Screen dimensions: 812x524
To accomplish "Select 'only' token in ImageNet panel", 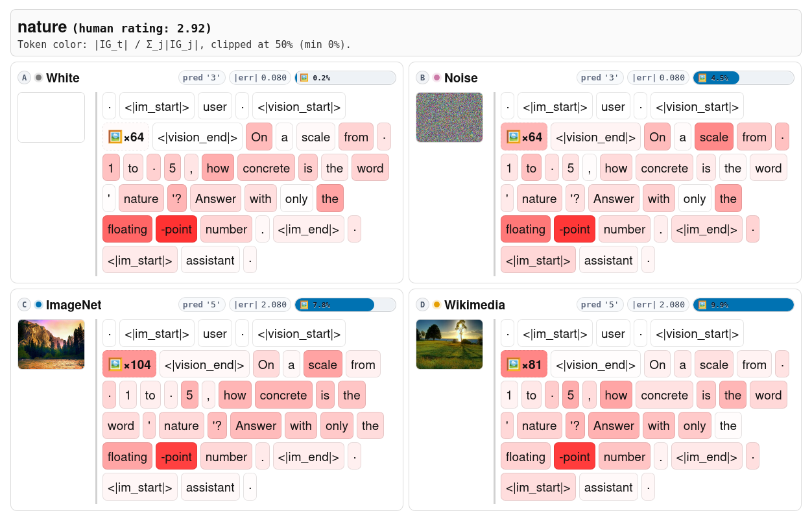I will point(337,425).
